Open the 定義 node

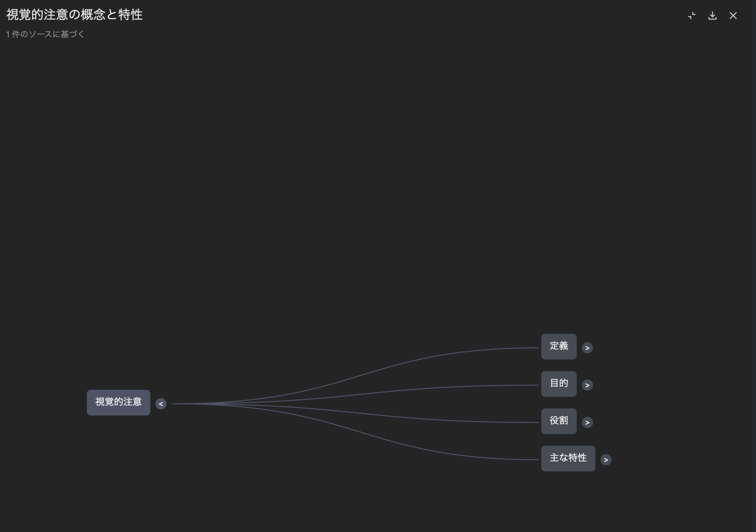559,347
